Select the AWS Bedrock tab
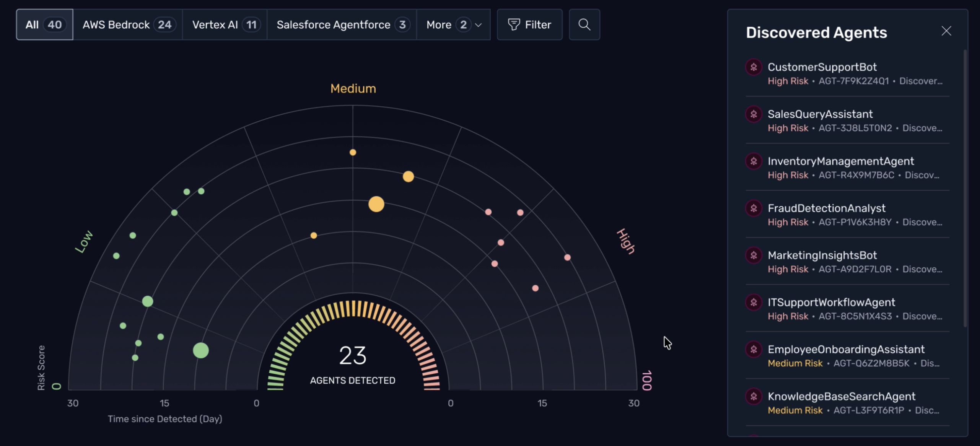This screenshot has height=446, width=980. (x=128, y=25)
